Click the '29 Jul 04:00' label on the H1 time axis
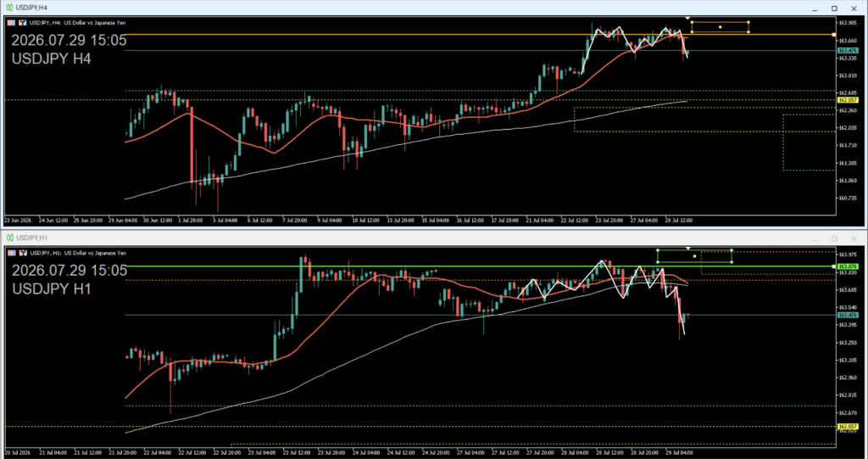 pos(679,452)
